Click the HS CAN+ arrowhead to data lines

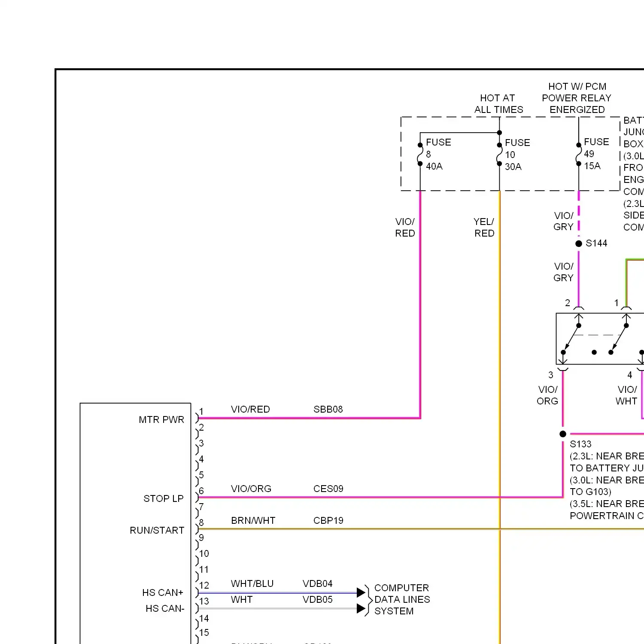point(361,593)
